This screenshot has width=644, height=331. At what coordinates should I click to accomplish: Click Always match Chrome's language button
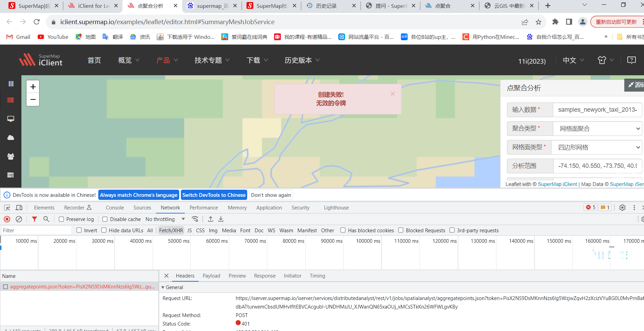point(139,195)
